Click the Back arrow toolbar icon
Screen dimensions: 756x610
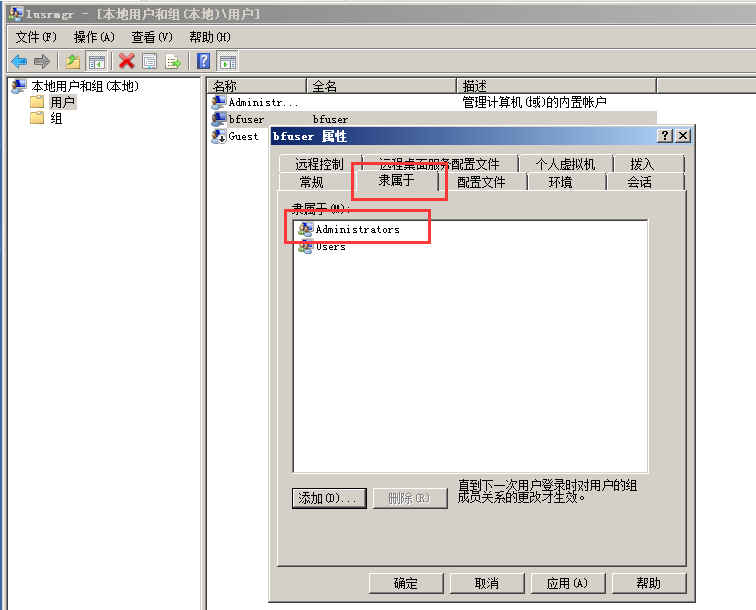(19, 61)
